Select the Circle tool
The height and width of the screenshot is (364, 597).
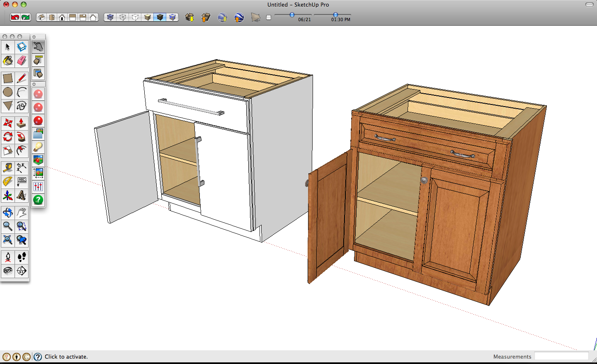point(8,92)
